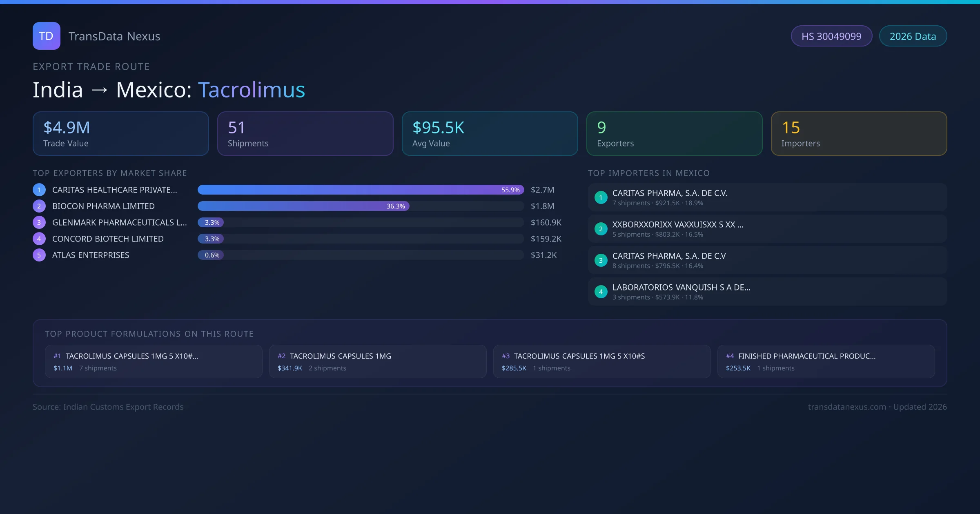Select the $95.5K Avg Value card
Viewport: 980px width, 514px height.
[x=490, y=133]
